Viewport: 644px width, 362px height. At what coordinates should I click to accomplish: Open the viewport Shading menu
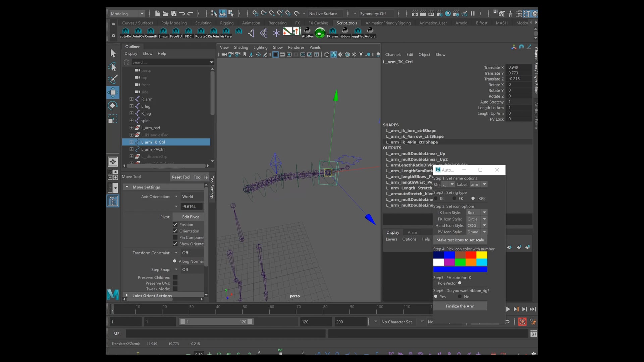(x=241, y=47)
